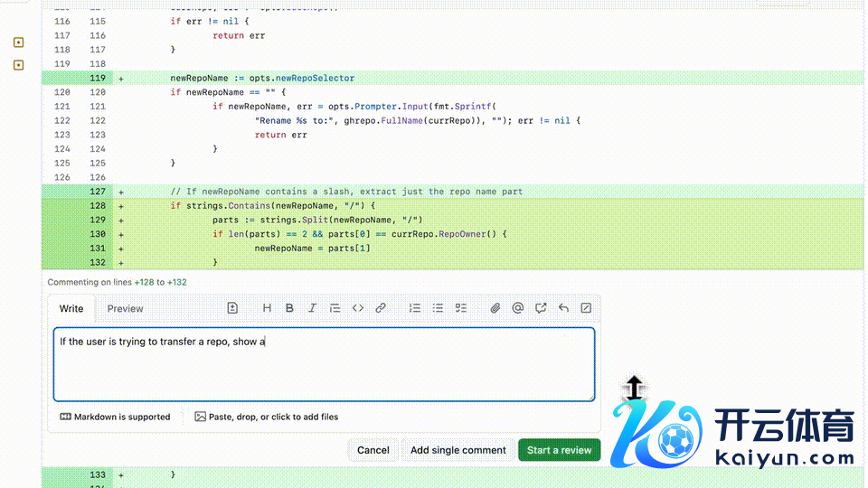Insert an unordered bullet list
The image size is (868, 488).
pyautogui.click(x=438, y=308)
